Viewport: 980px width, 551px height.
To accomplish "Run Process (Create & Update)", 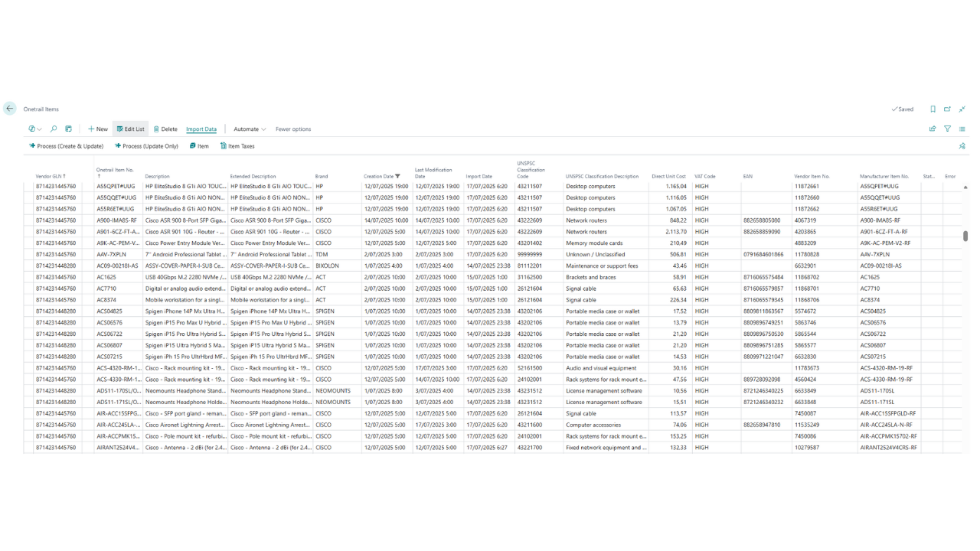I will click(67, 146).
